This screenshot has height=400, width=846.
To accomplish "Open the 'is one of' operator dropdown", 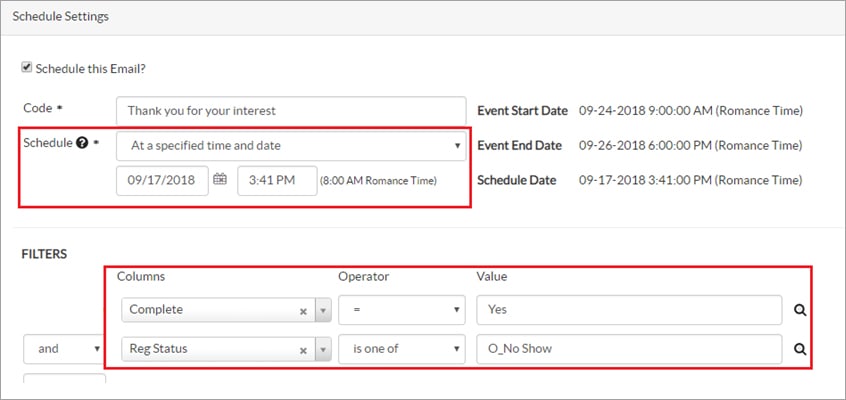I will point(402,349).
